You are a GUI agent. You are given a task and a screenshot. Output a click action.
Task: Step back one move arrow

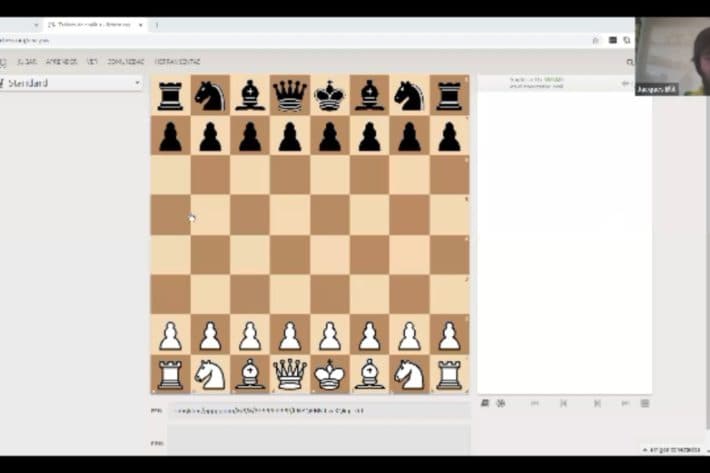click(x=563, y=403)
